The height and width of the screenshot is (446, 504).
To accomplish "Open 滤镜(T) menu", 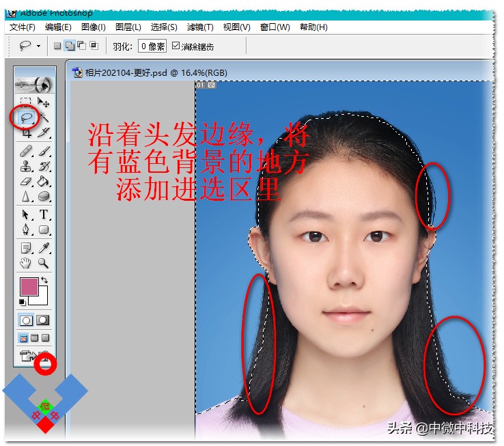I will 200,27.
